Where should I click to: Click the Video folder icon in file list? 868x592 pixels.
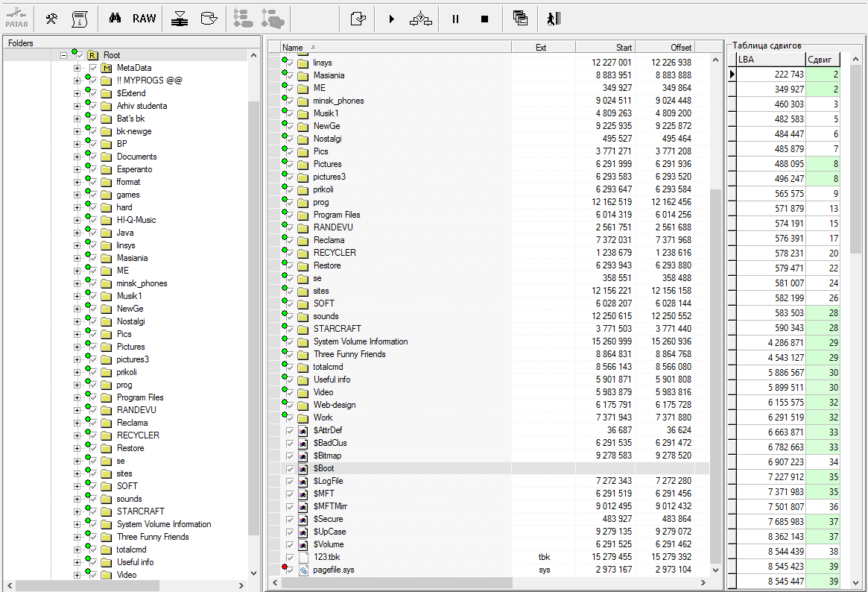pyautogui.click(x=302, y=392)
